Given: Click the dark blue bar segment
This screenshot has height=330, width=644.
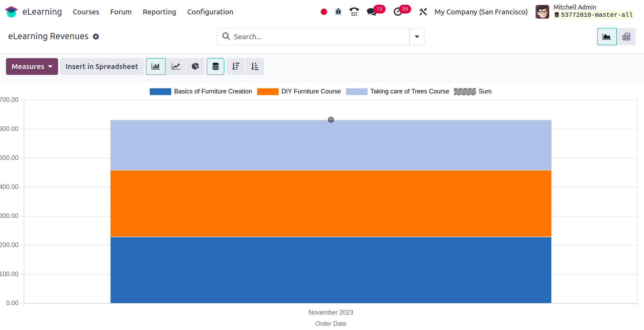Looking at the screenshot, I should point(331,270).
